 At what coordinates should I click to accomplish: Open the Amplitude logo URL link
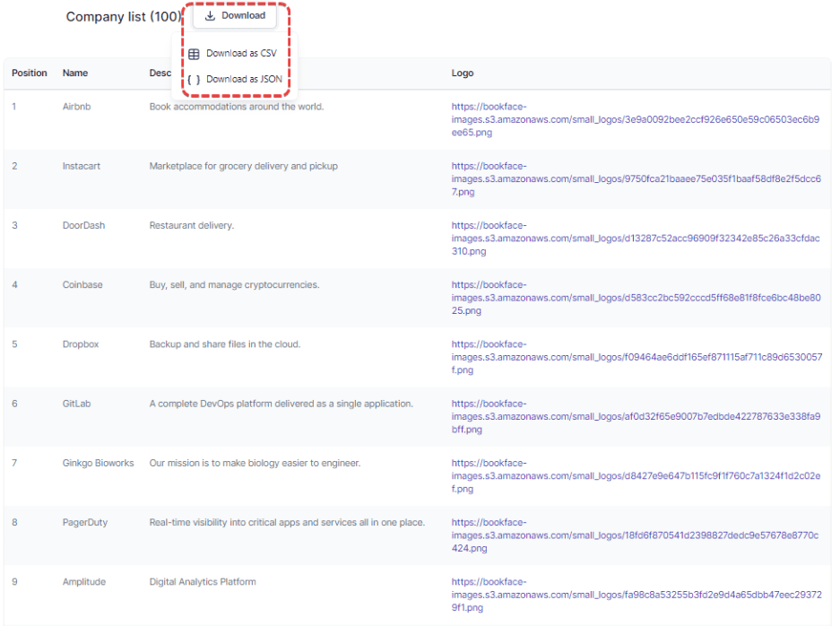(636, 595)
